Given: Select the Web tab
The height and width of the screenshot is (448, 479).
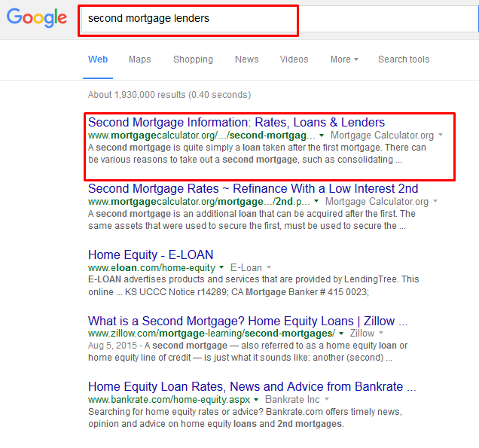Looking at the screenshot, I should tap(98, 59).
